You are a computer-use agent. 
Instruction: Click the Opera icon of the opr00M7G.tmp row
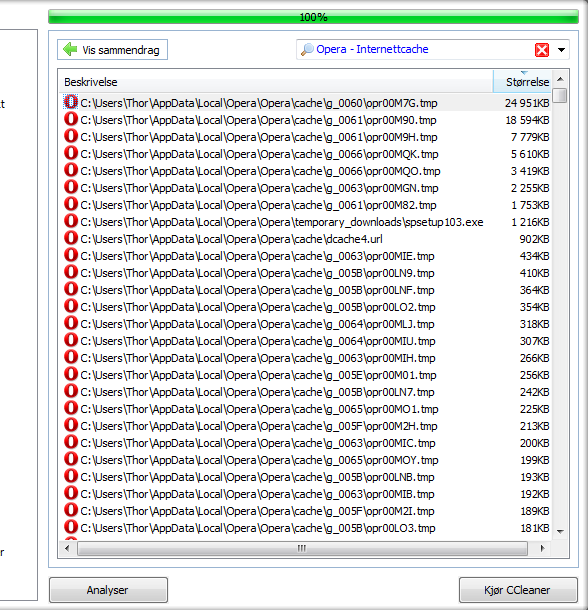pos(71,102)
